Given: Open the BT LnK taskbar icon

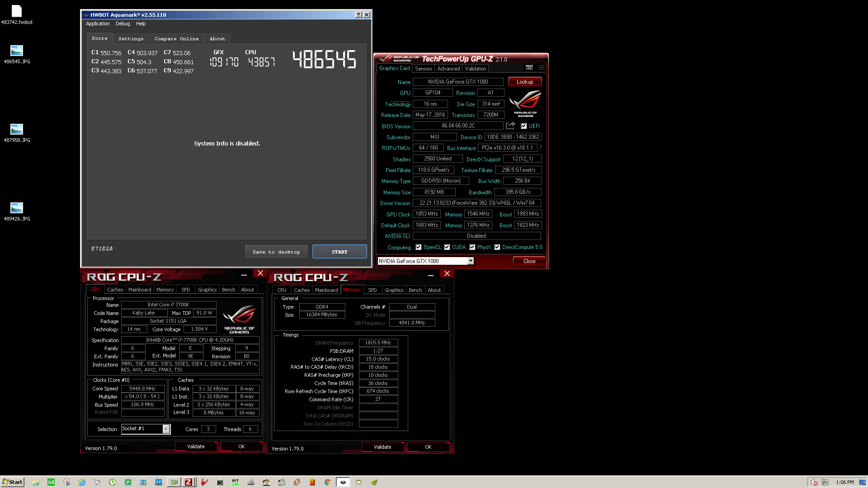Looking at the screenshot, I should (236, 482).
